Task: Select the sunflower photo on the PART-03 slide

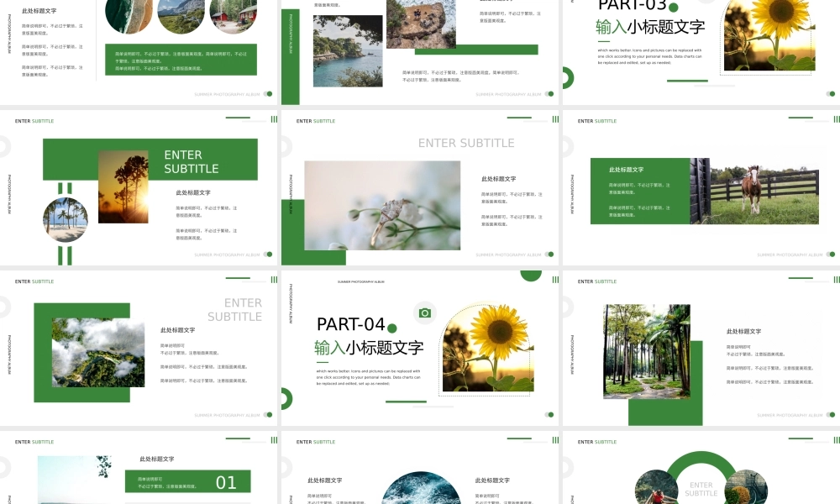Action: click(769, 35)
